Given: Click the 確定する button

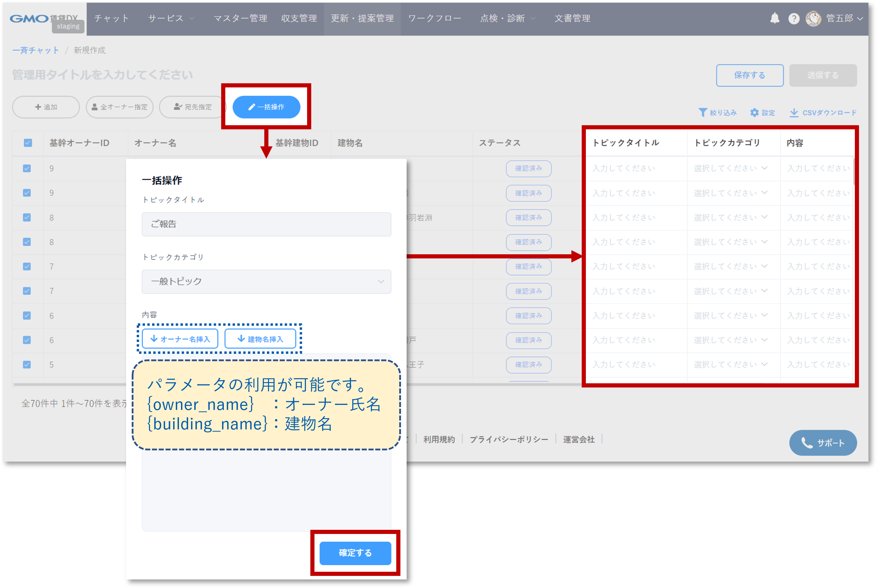Looking at the screenshot, I should pyautogui.click(x=355, y=553).
